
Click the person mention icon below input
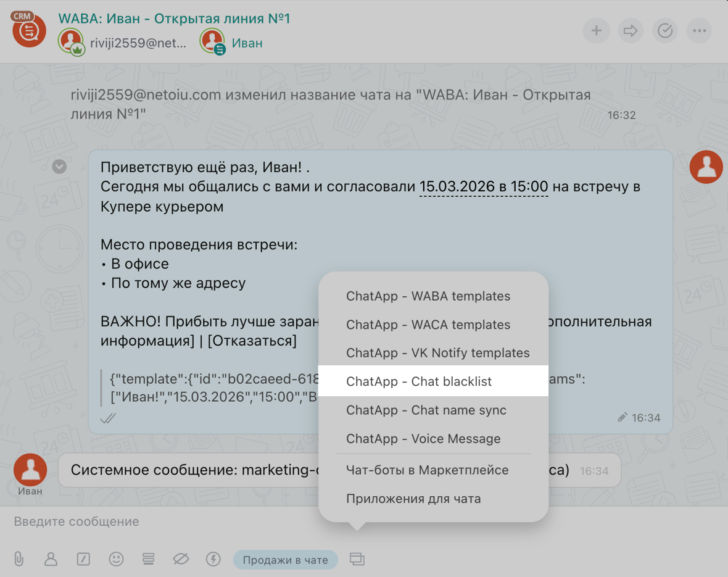click(51, 559)
